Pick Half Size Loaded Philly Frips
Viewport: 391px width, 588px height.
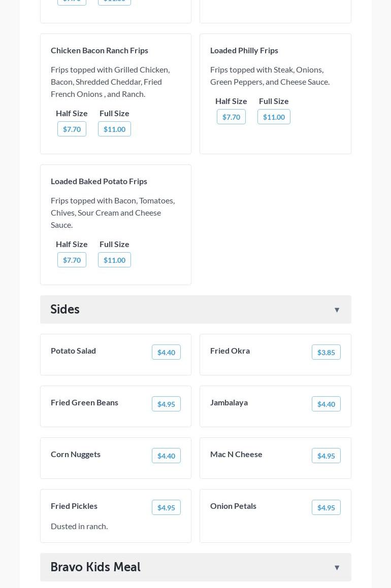click(x=231, y=117)
